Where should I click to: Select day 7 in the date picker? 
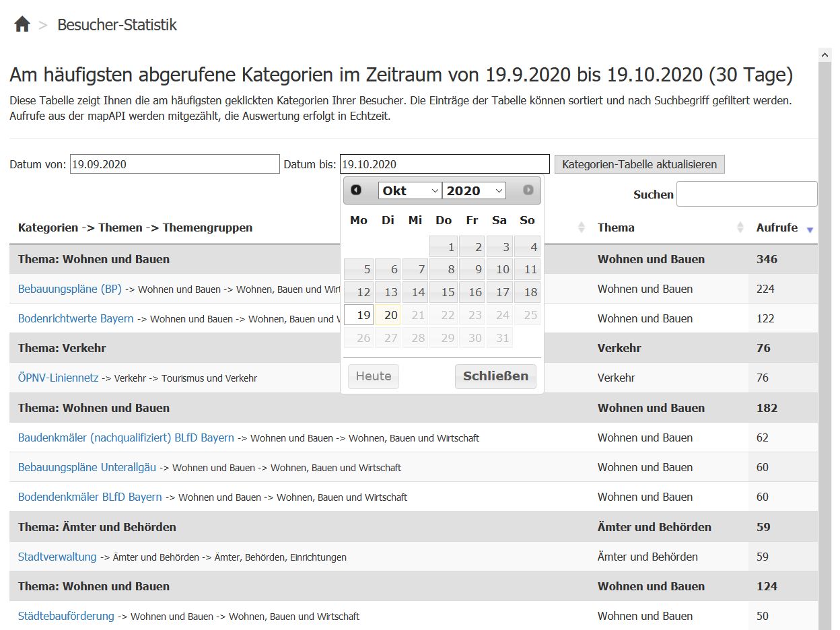click(415, 270)
